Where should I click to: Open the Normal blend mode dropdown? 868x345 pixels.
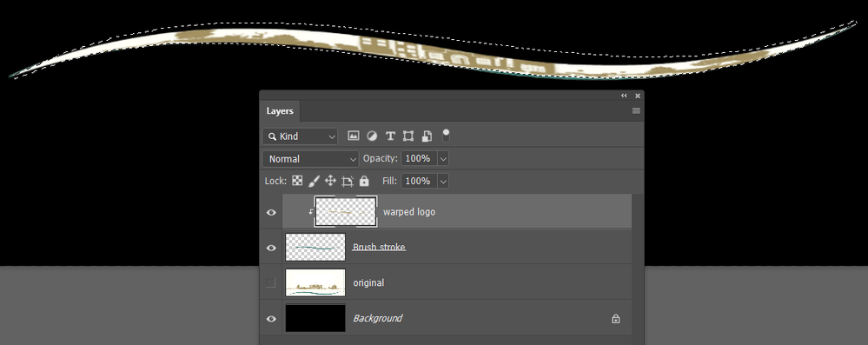[x=310, y=159]
